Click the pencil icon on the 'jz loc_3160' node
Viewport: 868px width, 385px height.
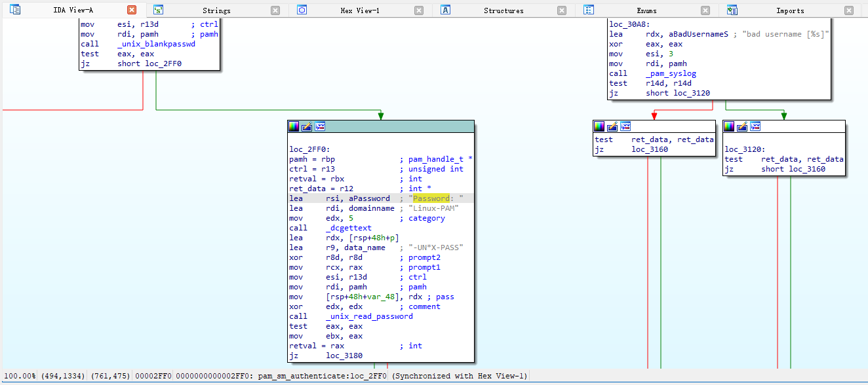click(x=612, y=126)
